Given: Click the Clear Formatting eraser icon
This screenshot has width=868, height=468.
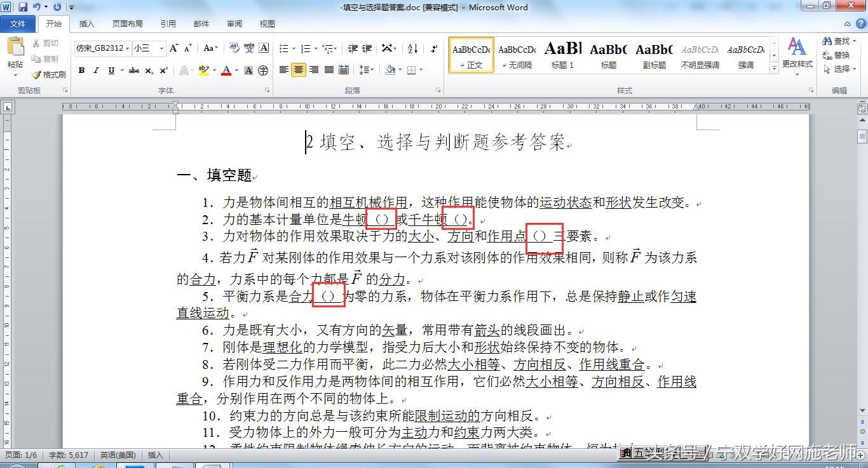Looking at the screenshot, I should [x=234, y=48].
